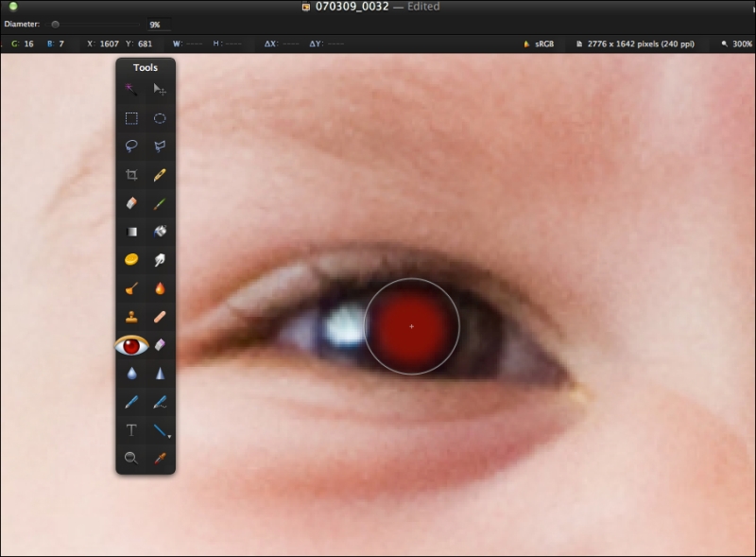Pick the Lasso tool
Image resolution: width=756 pixels, height=557 pixels.
[x=131, y=146]
